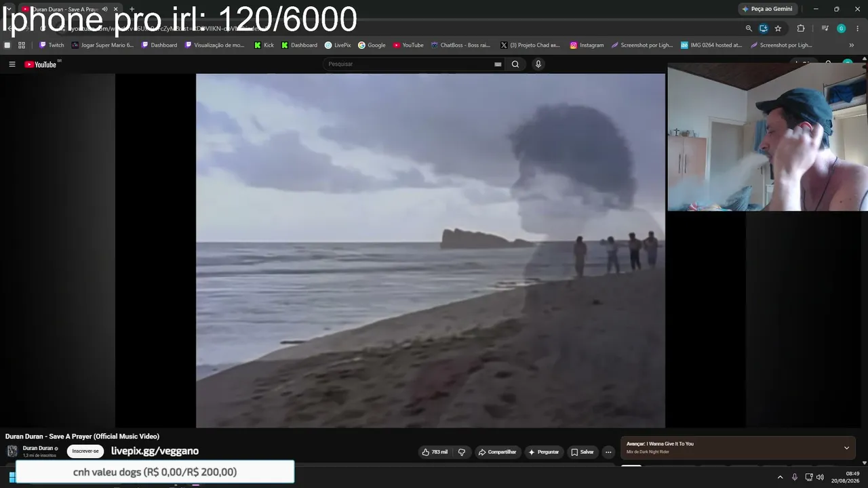Image resolution: width=868 pixels, height=488 pixels.
Task: Open the ChatBoss - Boss rai... bookmark
Action: point(460,45)
